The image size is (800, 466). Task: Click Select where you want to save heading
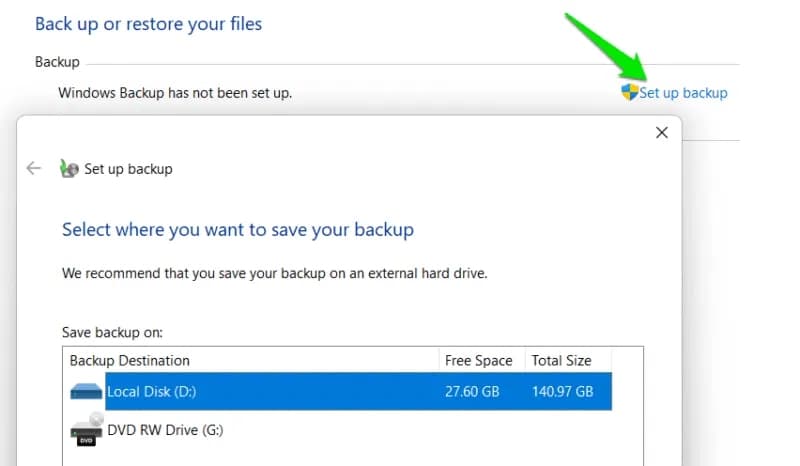coord(238,230)
